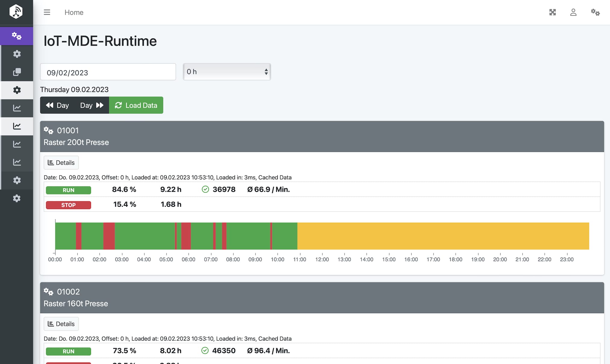Viewport: 610px width, 364px height.
Task: Click the IoT-MDE-Runtime page heading
Action: tap(100, 41)
